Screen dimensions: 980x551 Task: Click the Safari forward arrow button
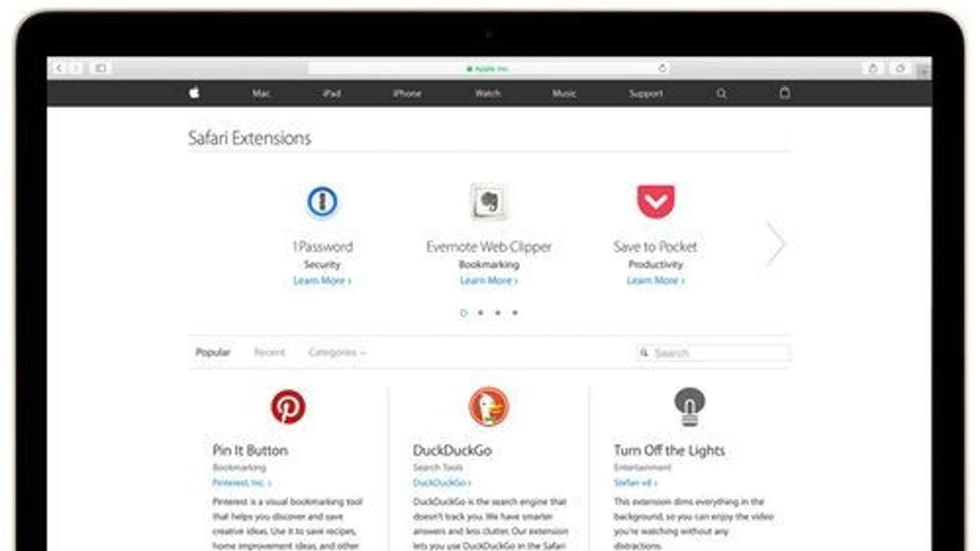[x=76, y=68]
